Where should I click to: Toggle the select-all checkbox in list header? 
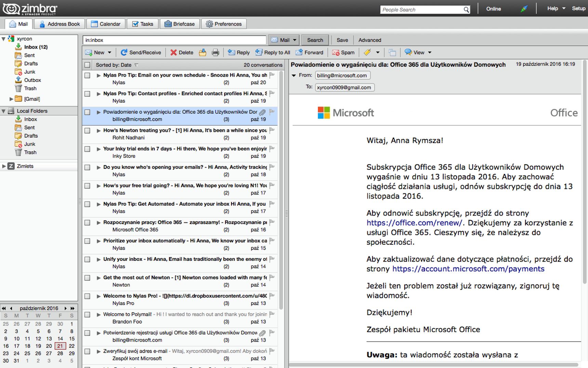pyautogui.click(x=88, y=65)
